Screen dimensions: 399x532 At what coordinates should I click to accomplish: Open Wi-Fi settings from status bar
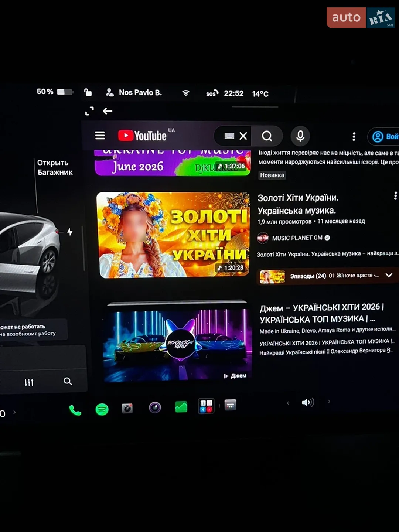pyautogui.click(x=186, y=93)
